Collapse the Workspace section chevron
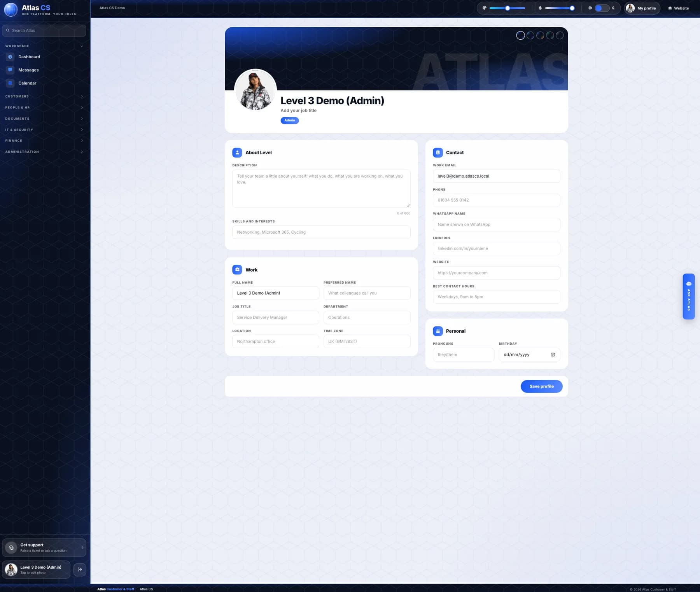700x592 pixels. tap(82, 46)
